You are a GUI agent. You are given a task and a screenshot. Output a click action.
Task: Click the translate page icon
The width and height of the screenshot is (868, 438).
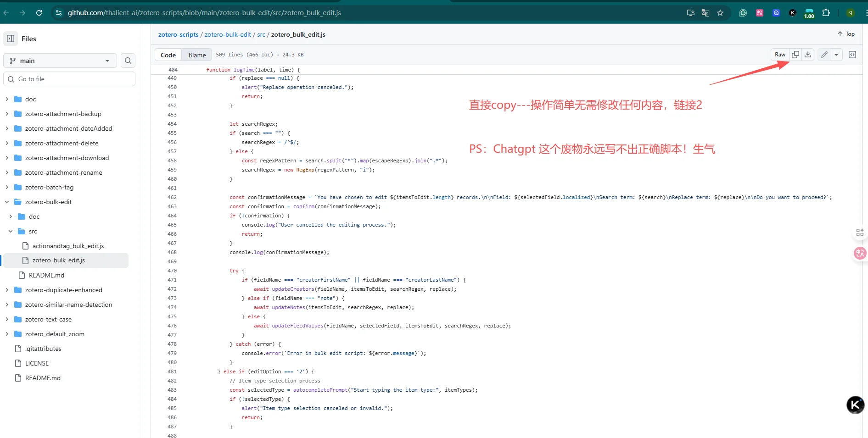pyautogui.click(x=705, y=12)
